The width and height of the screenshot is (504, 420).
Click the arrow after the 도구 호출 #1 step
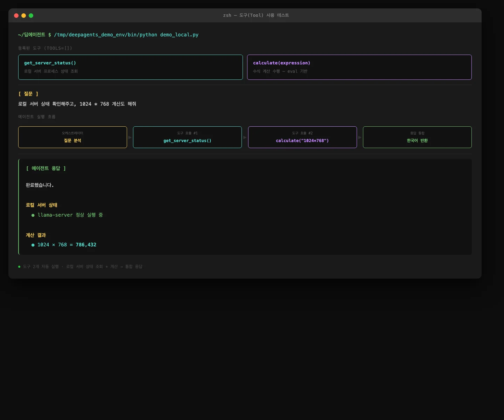point(245,137)
